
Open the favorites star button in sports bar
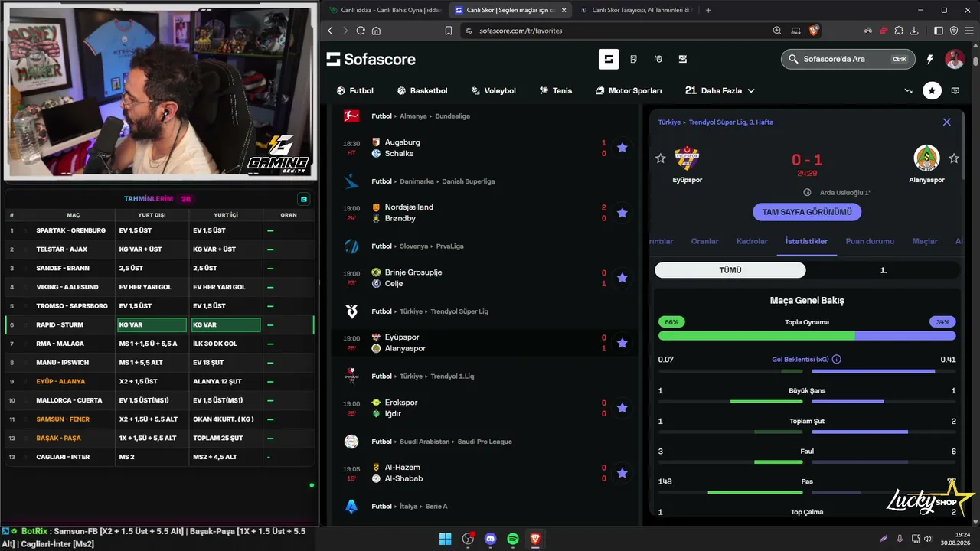932,90
